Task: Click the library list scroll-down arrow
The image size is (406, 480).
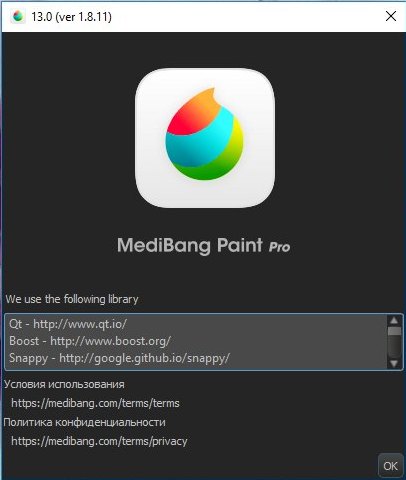Action: (x=394, y=363)
